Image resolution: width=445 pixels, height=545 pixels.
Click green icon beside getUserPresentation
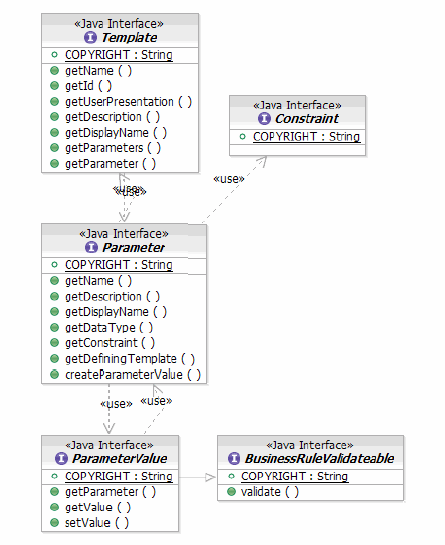point(54,101)
